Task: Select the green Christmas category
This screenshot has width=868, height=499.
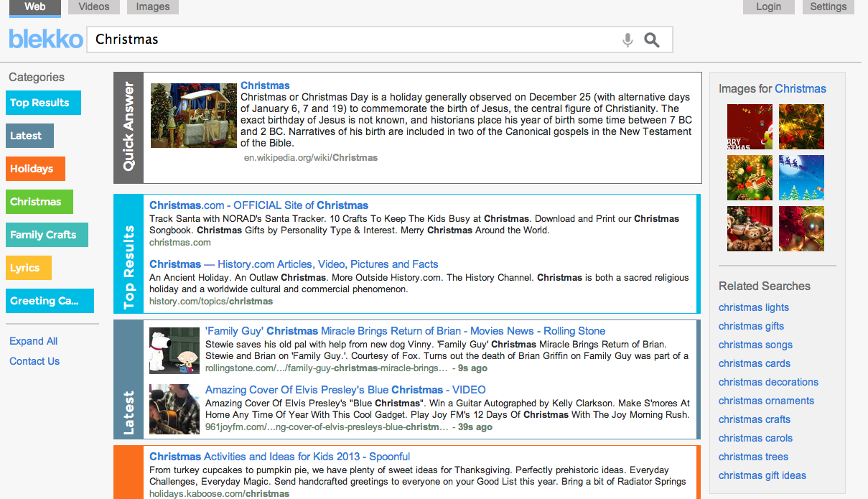Action: point(39,202)
